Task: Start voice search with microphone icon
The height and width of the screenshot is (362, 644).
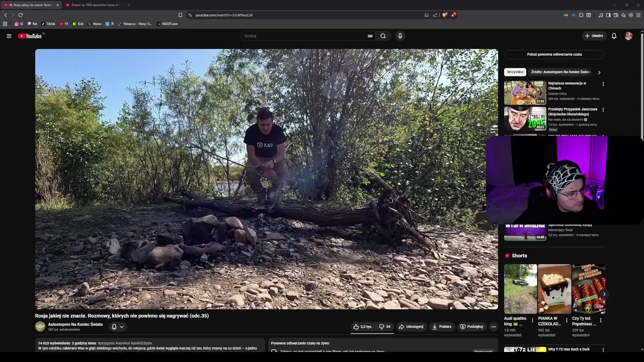Action: pyautogui.click(x=400, y=36)
